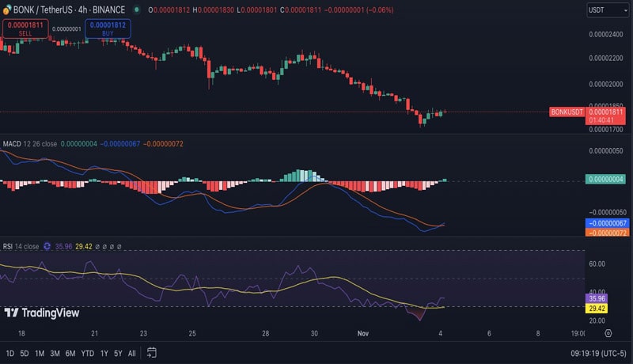Open the go-to-date calendar icon
Viewport: 633px width, 364px height.
coord(151,352)
